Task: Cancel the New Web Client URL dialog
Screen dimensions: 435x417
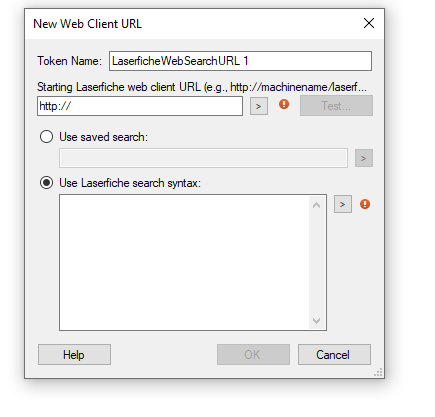Action: 334,355
